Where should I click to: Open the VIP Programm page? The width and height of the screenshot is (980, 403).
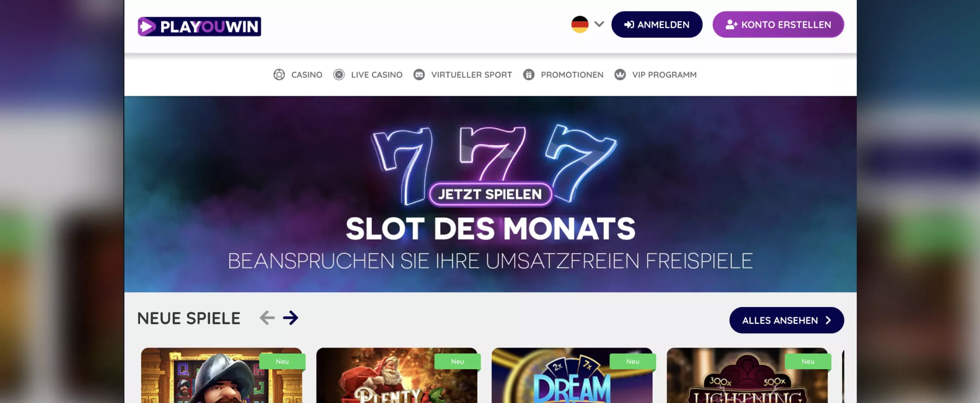664,75
